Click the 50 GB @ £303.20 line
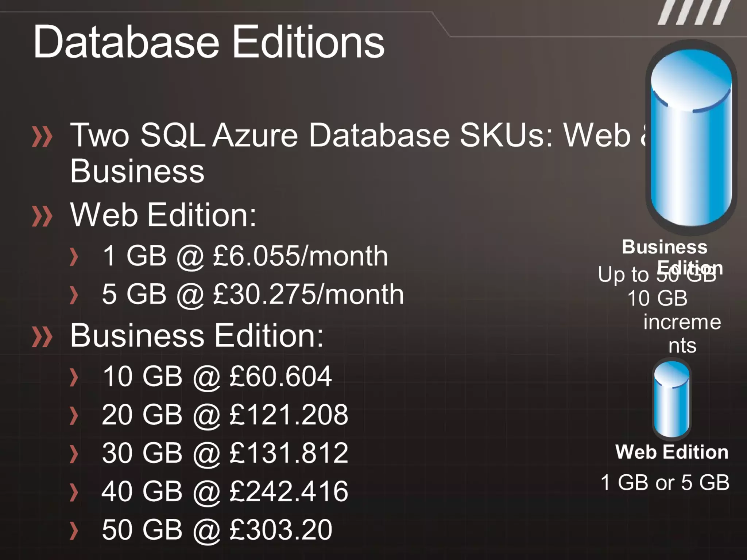The width and height of the screenshot is (747, 560). [x=217, y=529]
